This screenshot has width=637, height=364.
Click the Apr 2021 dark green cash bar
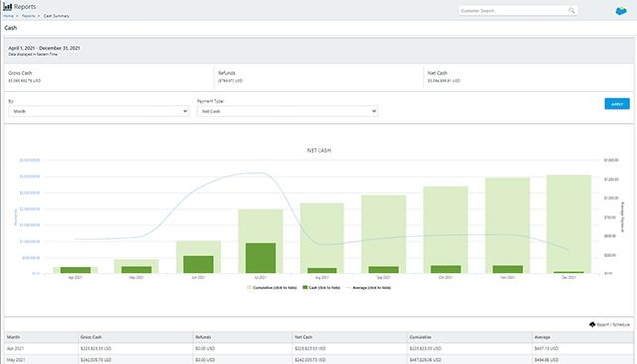pos(76,270)
